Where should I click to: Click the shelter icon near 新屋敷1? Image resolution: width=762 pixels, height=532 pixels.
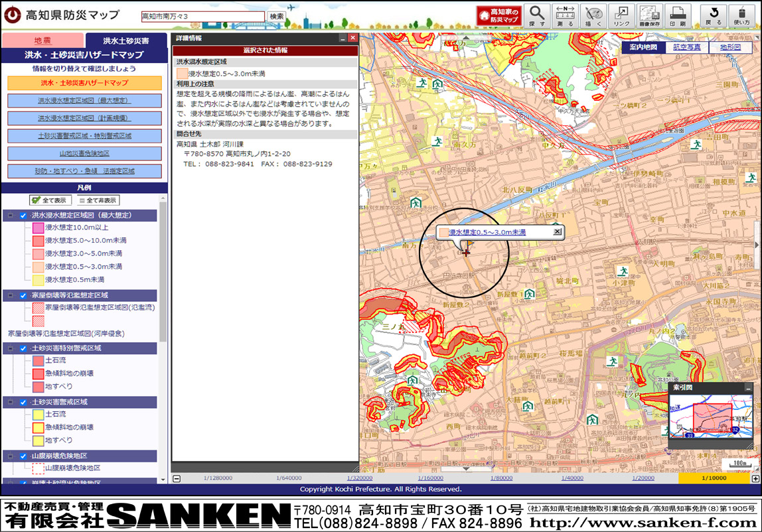pyautogui.click(x=529, y=293)
